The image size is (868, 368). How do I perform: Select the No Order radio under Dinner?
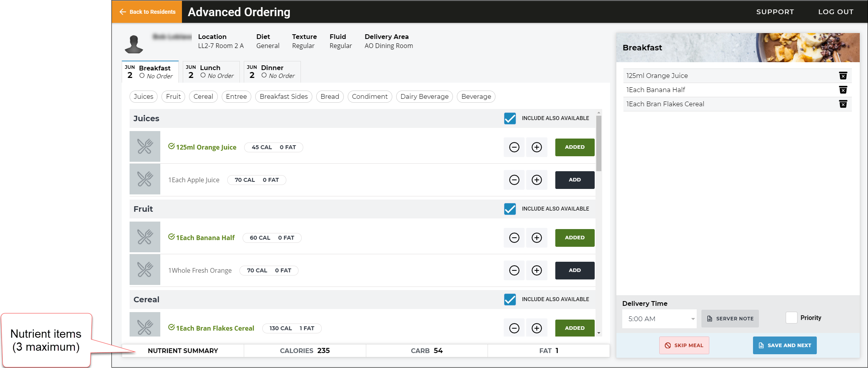pos(265,76)
